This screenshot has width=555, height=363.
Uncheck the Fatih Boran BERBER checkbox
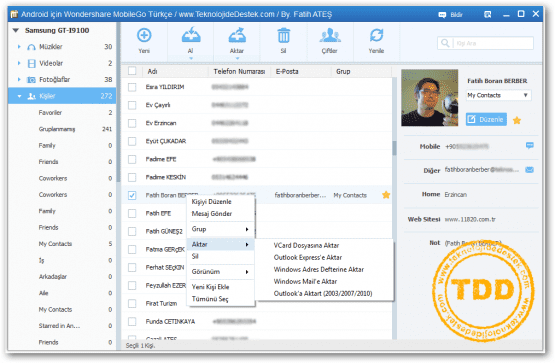coord(132,195)
